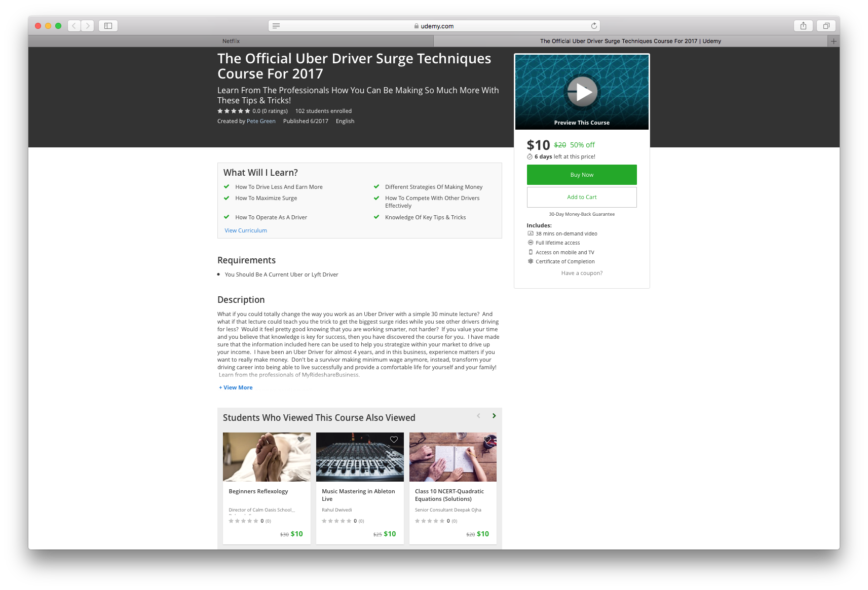Open Beginners Reflexology course title
The height and width of the screenshot is (590, 868).
tap(258, 491)
